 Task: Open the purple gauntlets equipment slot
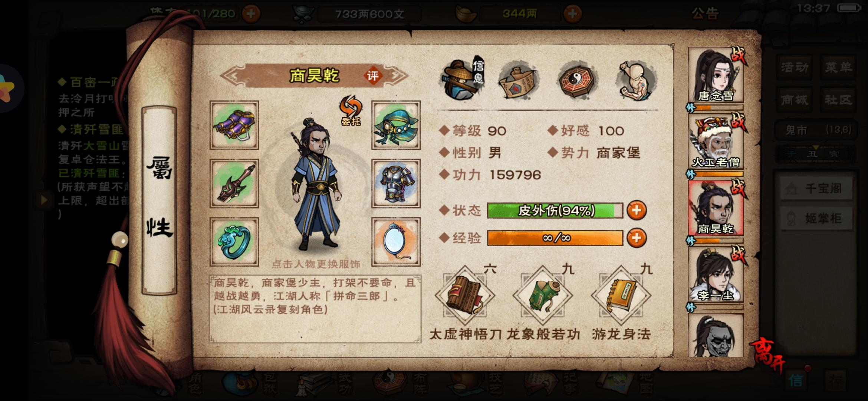[x=234, y=125]
